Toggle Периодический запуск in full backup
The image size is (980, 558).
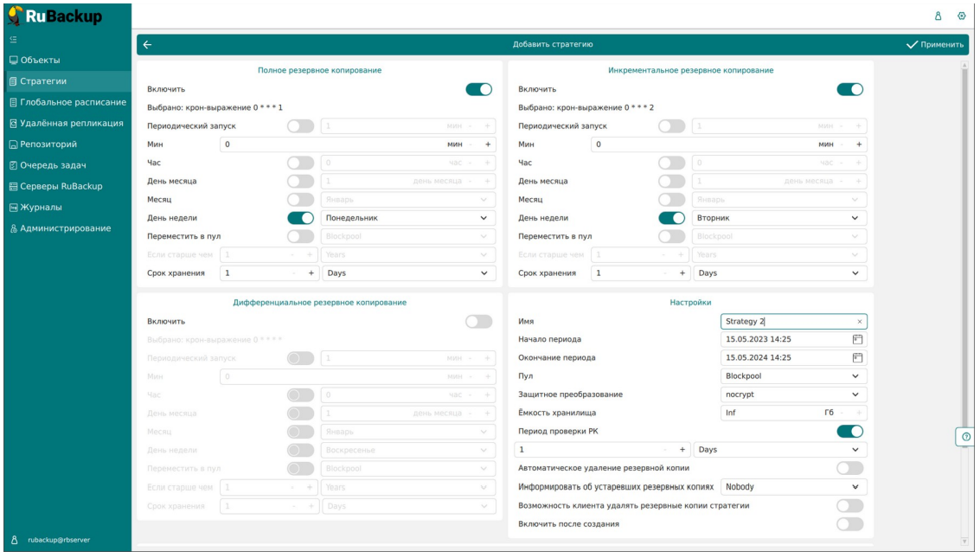[301, 126]
